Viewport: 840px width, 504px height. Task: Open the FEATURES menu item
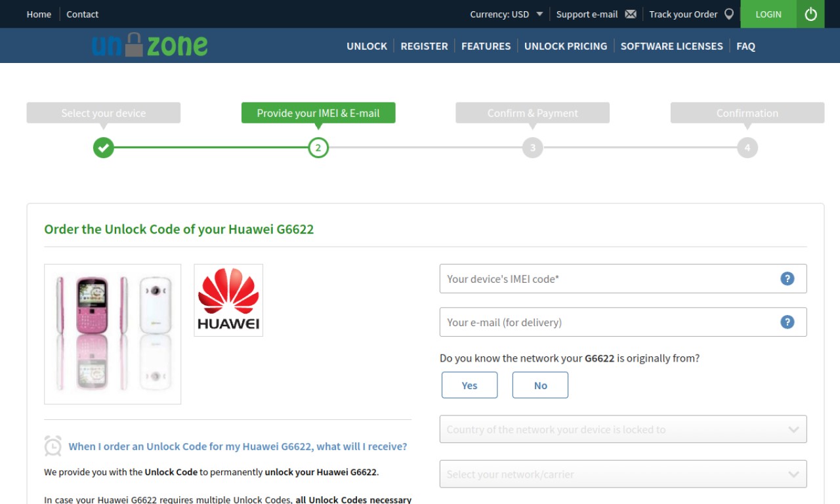(x=486, y=46)
